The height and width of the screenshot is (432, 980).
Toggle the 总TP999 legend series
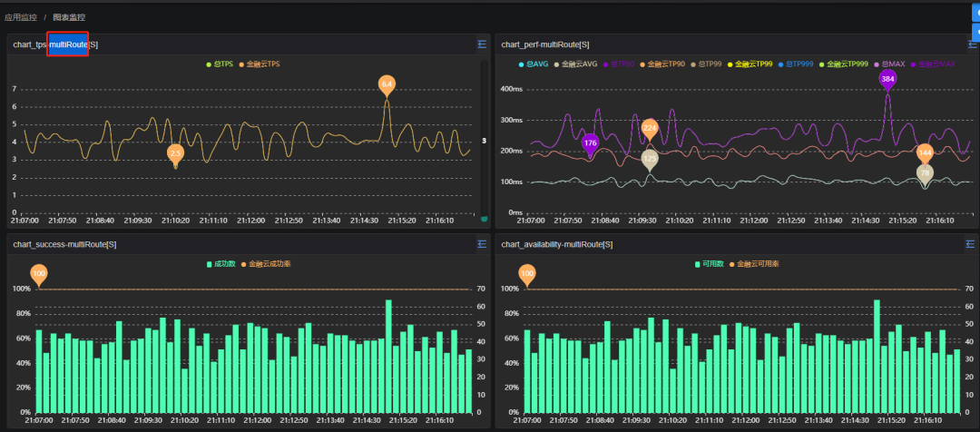click(796, 64)
